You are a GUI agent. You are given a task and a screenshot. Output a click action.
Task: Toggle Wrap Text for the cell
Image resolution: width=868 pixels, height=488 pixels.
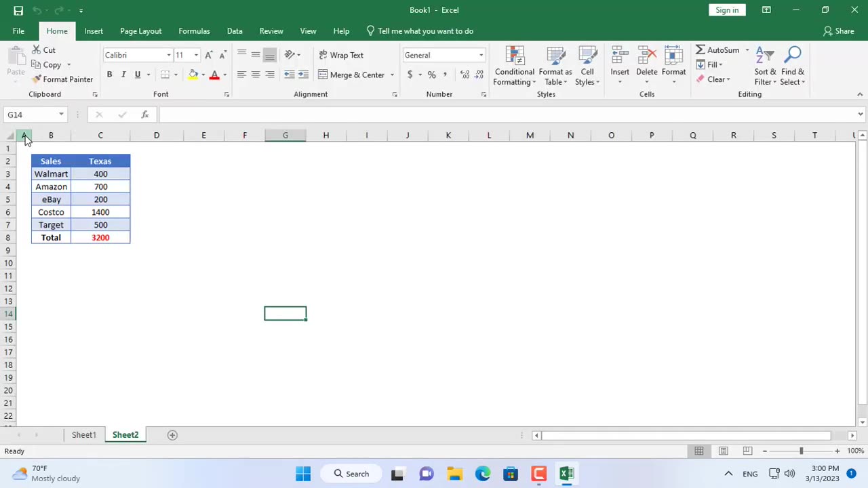point(341,55)
